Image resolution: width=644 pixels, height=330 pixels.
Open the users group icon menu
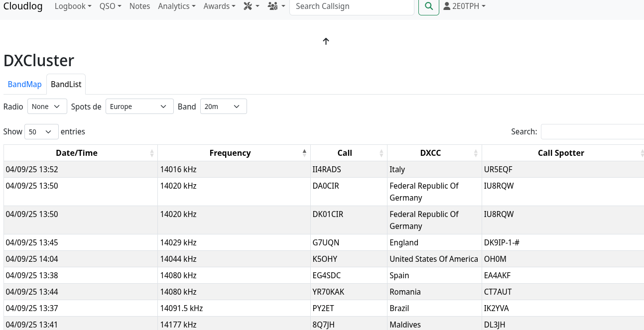pyautogui.click(x=276, y=6)
